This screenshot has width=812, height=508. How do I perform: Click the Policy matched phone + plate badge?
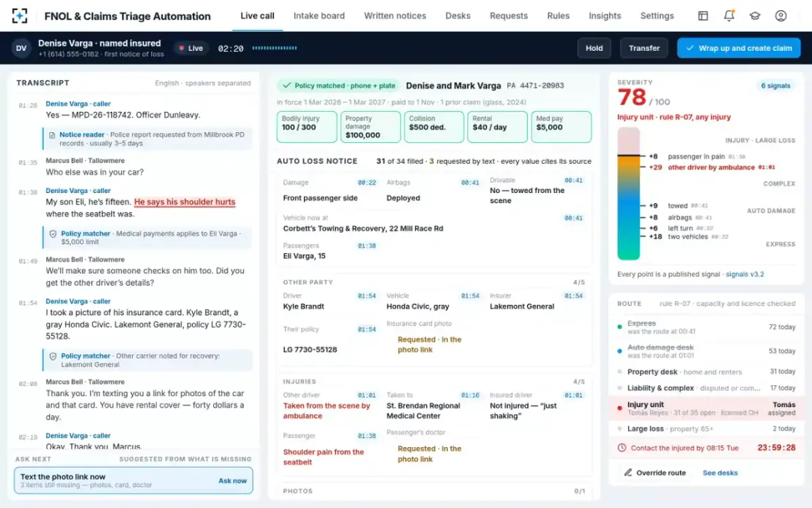338,86
